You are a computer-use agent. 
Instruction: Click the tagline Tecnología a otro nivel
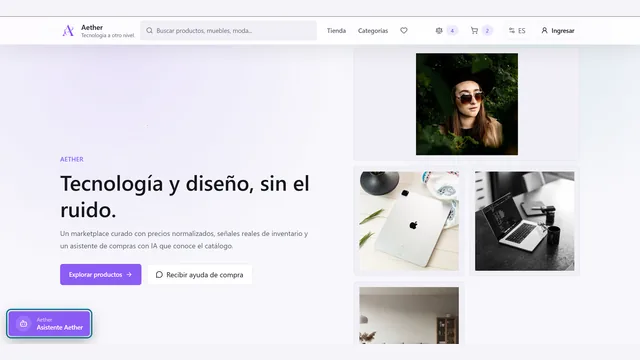coord(108,36)
